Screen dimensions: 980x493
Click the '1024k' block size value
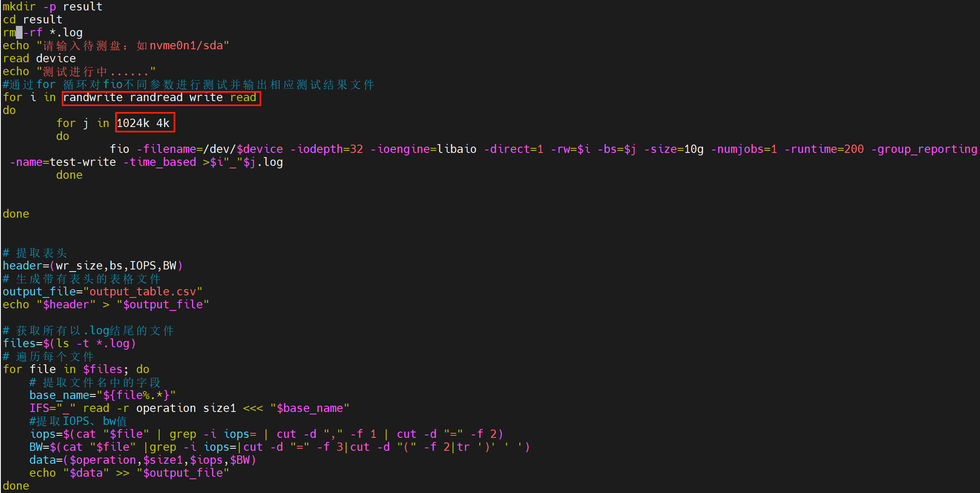pyautogui.click(x=133, y=123)
